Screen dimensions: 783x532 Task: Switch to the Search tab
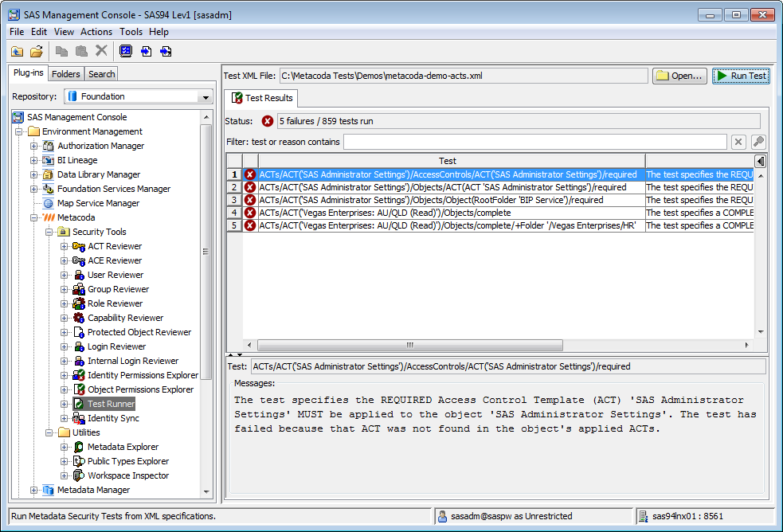point(101,74)
